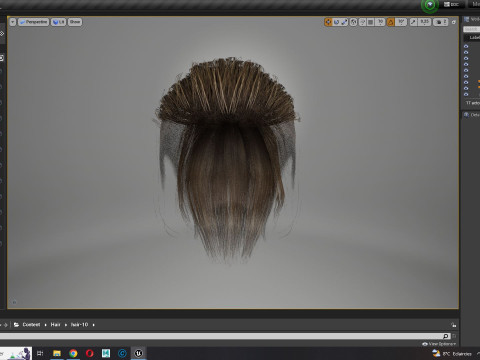Click the magnifier icon in asset search
The image size is (480, 360).
point(446,336)
